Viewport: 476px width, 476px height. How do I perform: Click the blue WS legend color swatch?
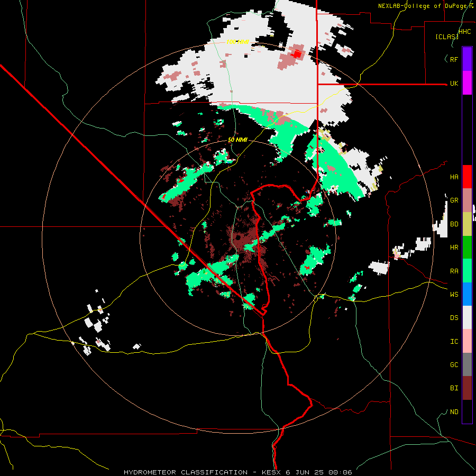click(x=467, y=294)
